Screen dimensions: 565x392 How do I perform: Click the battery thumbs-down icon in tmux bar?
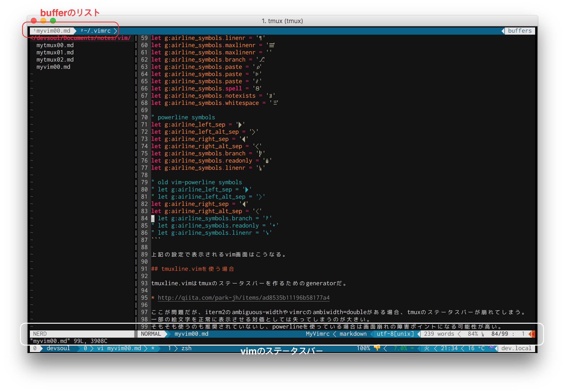click(x=377, y=348)
